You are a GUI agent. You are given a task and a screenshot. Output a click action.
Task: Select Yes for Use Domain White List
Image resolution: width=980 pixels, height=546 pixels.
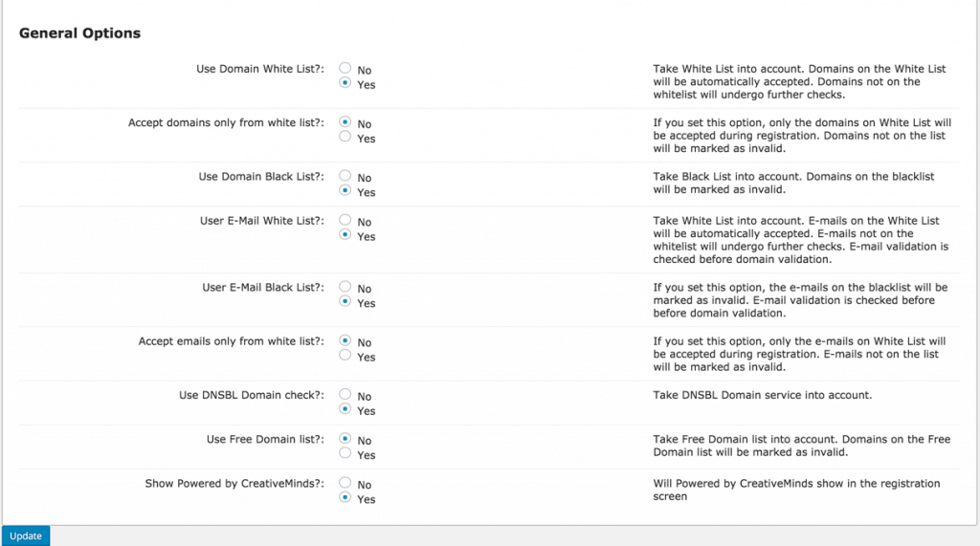tap(345, 83)
